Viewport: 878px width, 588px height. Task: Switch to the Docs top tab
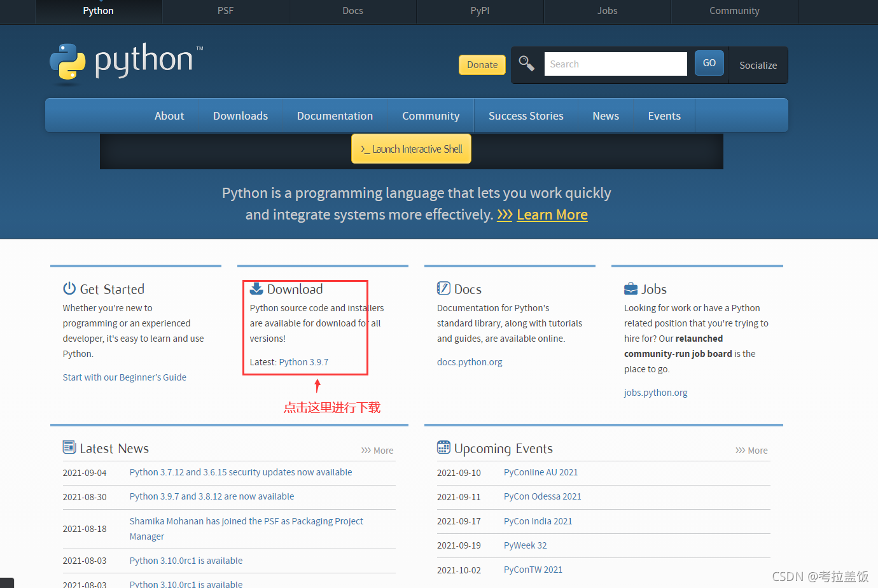click(x=353, y=11)
